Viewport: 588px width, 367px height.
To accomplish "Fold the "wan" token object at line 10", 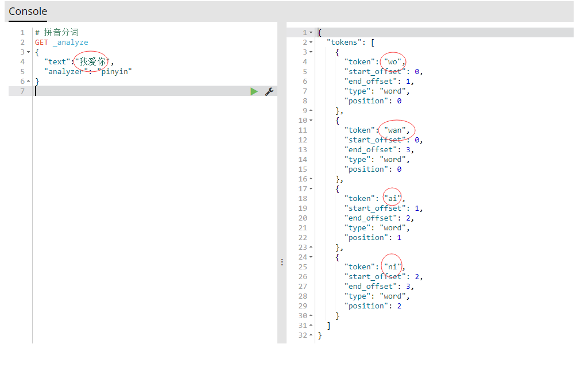I will tap(311, 121).
